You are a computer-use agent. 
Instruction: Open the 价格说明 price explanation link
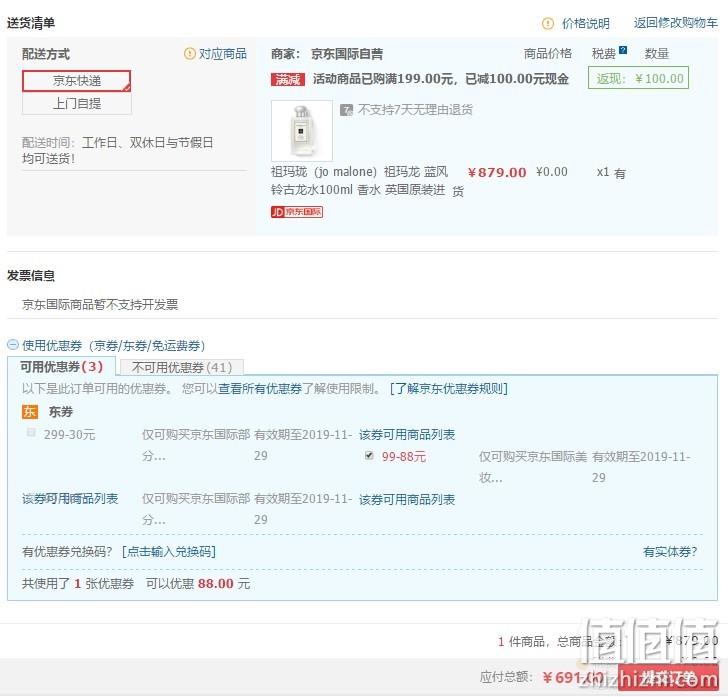pos(585,23)
